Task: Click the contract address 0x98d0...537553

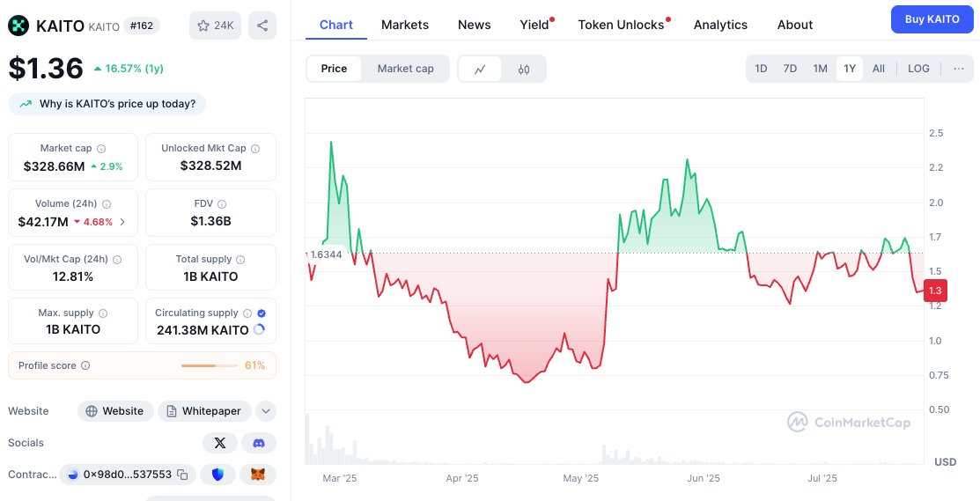Action: (128, 475)
